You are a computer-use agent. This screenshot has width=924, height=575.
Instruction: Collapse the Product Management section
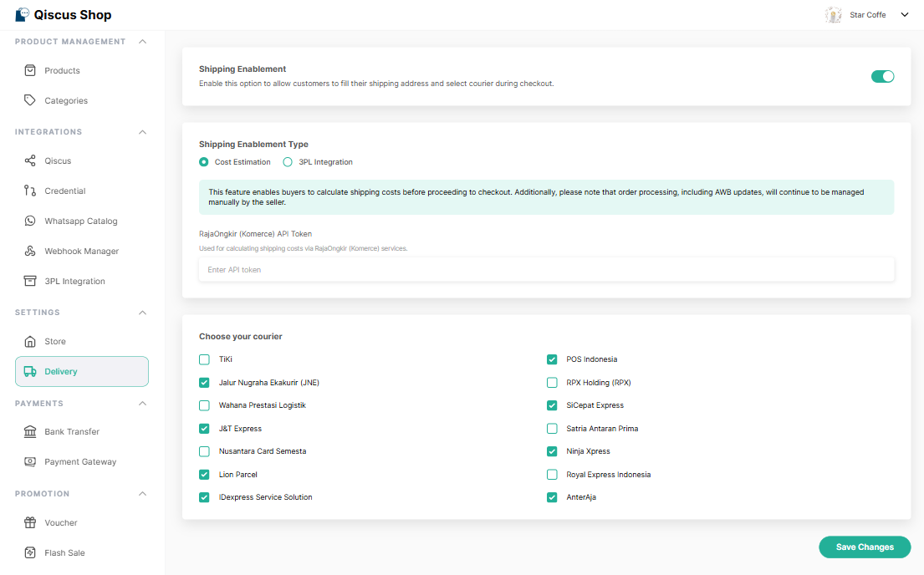pyautogui.click(x=142, y=42)
